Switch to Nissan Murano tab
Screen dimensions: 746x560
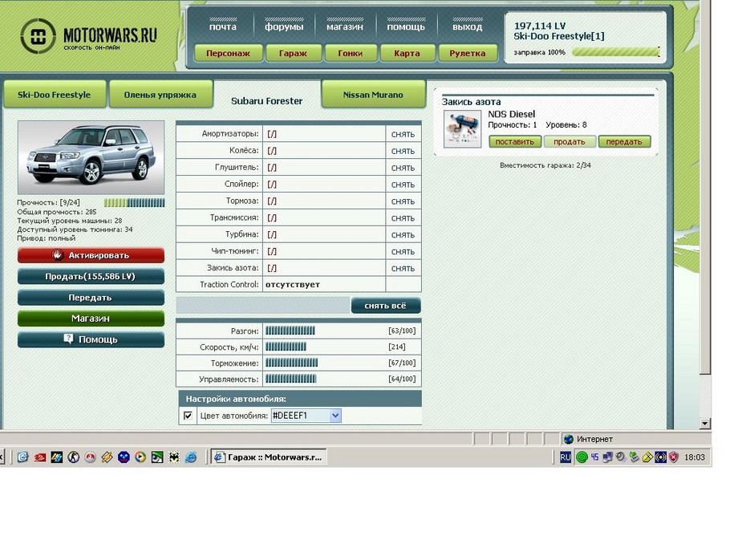pyautogui.click(x=373, y=95)
